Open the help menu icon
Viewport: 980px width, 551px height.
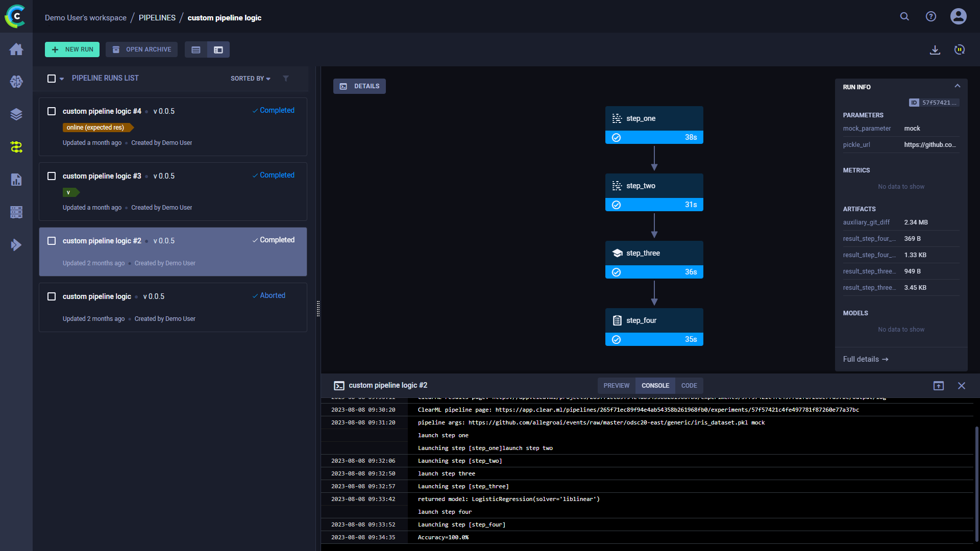click(931, 16)
